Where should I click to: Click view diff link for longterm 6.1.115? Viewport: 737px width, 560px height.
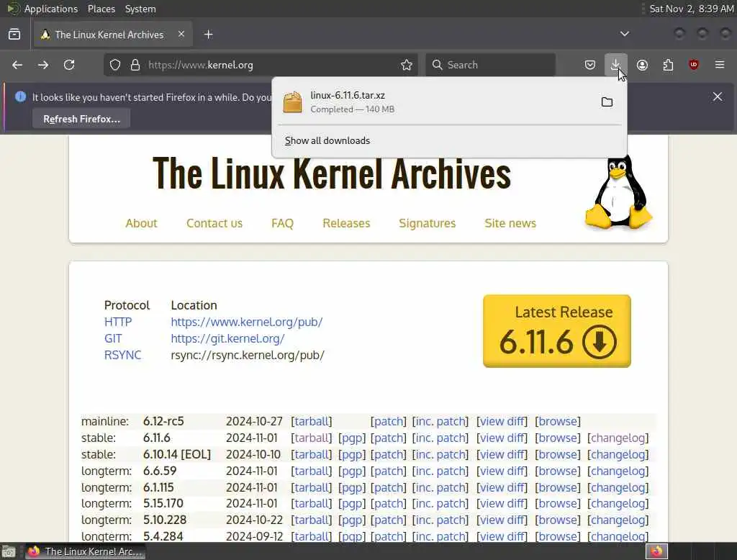502,487
